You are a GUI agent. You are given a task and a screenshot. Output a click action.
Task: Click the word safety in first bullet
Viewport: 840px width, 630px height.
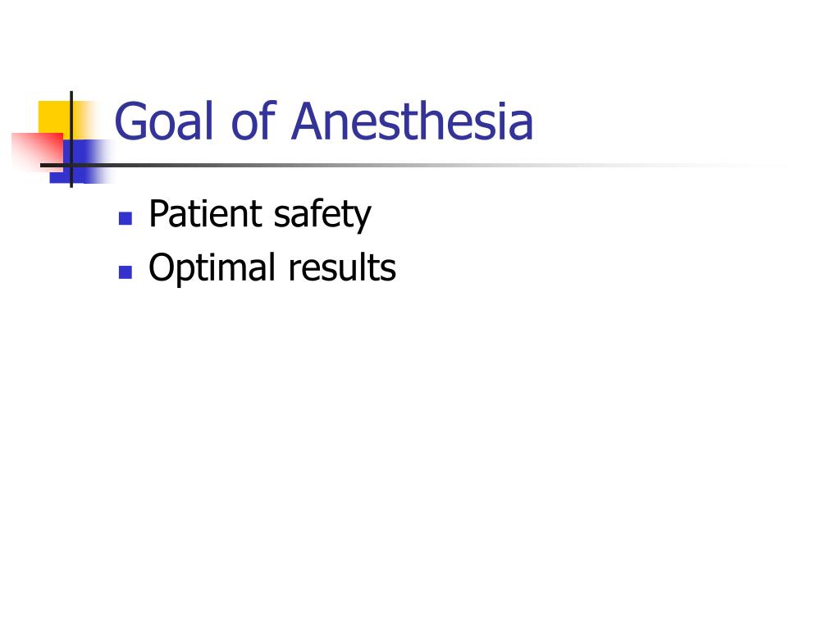click(322, 216)
